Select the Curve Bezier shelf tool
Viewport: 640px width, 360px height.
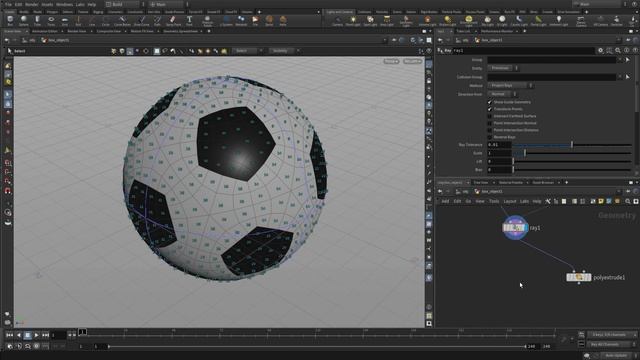122,21
